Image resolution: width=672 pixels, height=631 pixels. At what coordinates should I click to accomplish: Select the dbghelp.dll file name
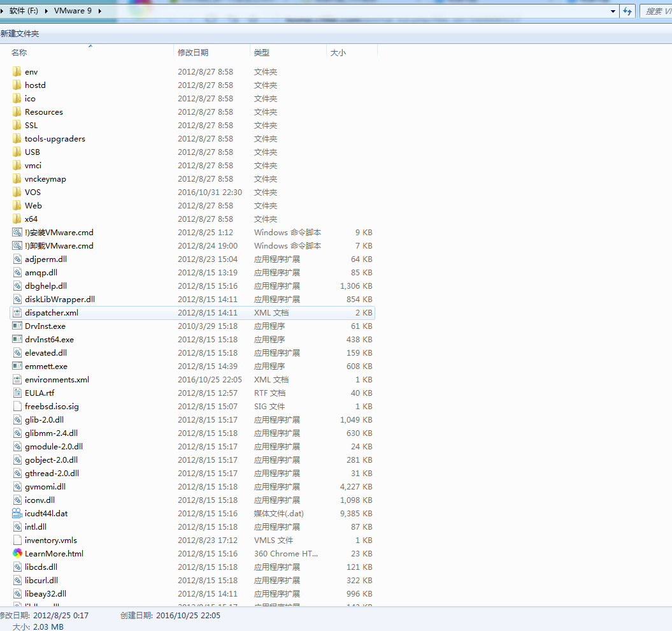(46, 286)
